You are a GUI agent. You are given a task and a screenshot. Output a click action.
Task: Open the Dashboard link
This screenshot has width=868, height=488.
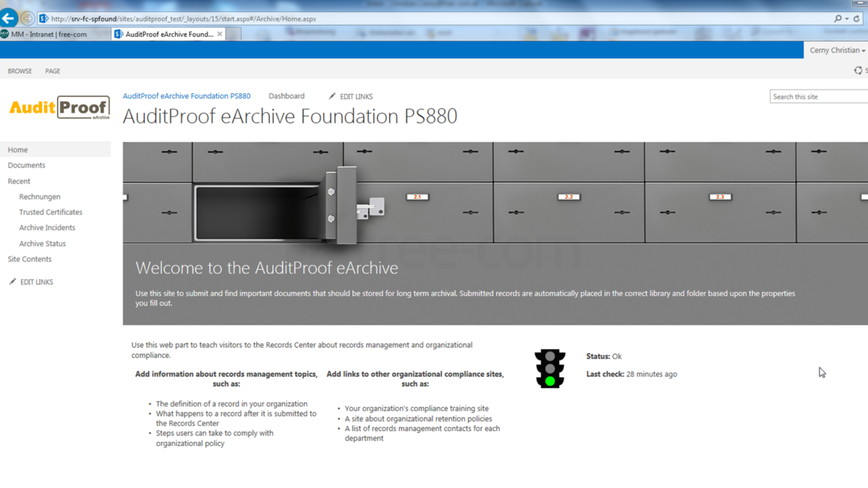(286, 95)
